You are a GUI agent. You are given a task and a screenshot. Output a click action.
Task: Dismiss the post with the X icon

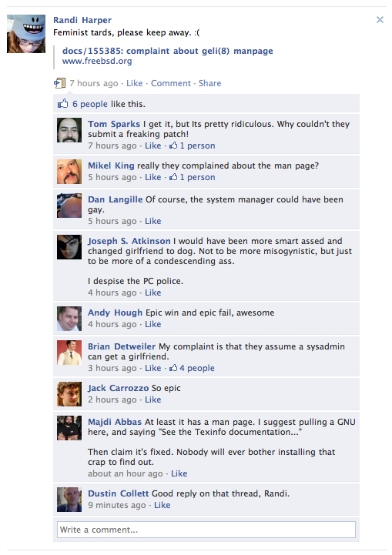380,20
